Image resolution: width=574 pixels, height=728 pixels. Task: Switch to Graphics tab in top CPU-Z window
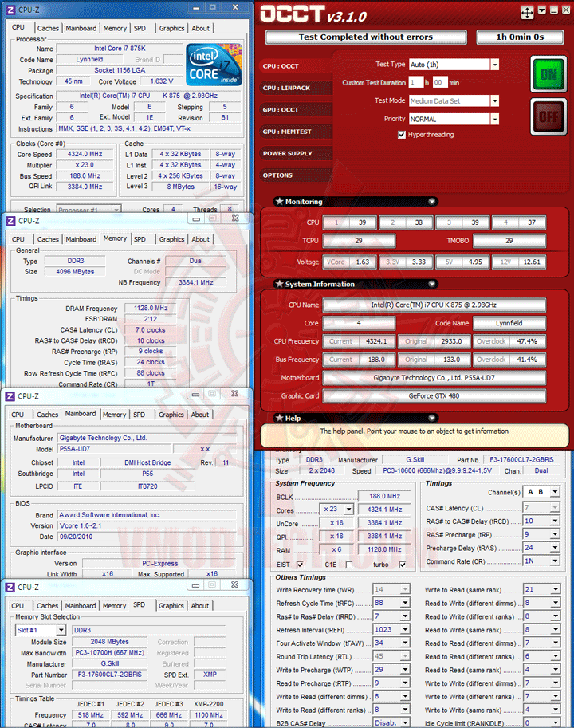[x=171, y=29]
